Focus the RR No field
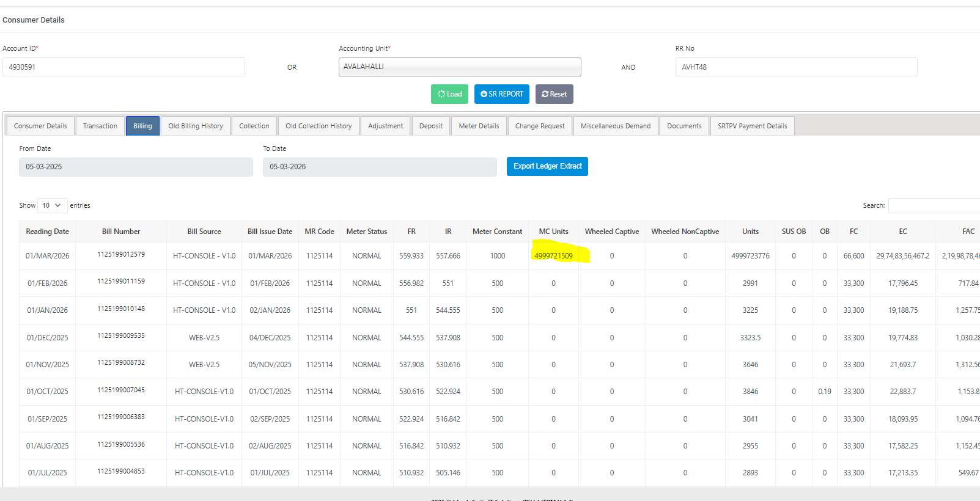Image resolution: width=980 pixels, height=501 pixels. (796, 67)
